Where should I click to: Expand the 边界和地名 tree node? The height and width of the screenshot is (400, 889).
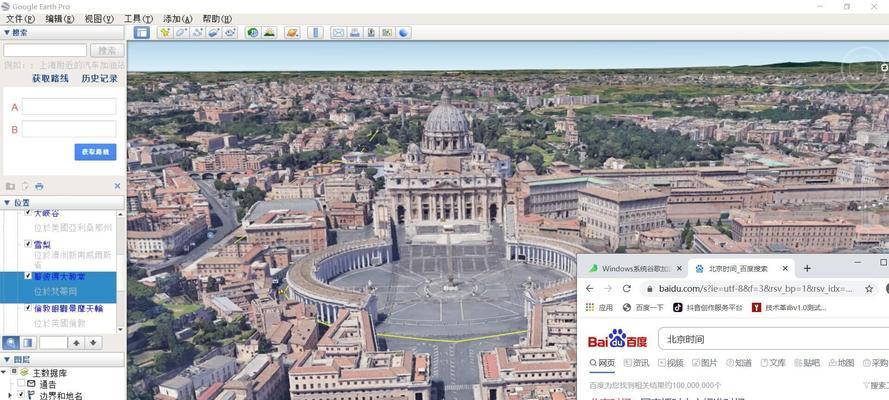point(10,394)
